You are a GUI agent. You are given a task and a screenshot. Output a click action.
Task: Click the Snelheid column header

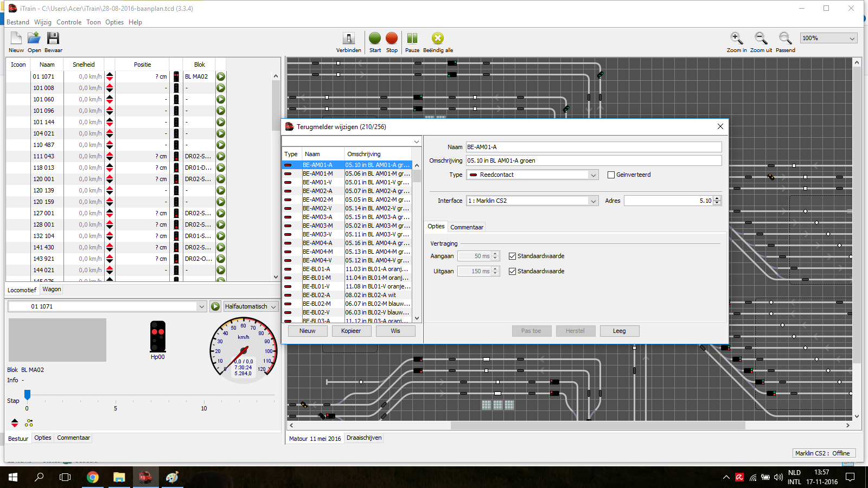pyautogui.click(x=84, y=65)
